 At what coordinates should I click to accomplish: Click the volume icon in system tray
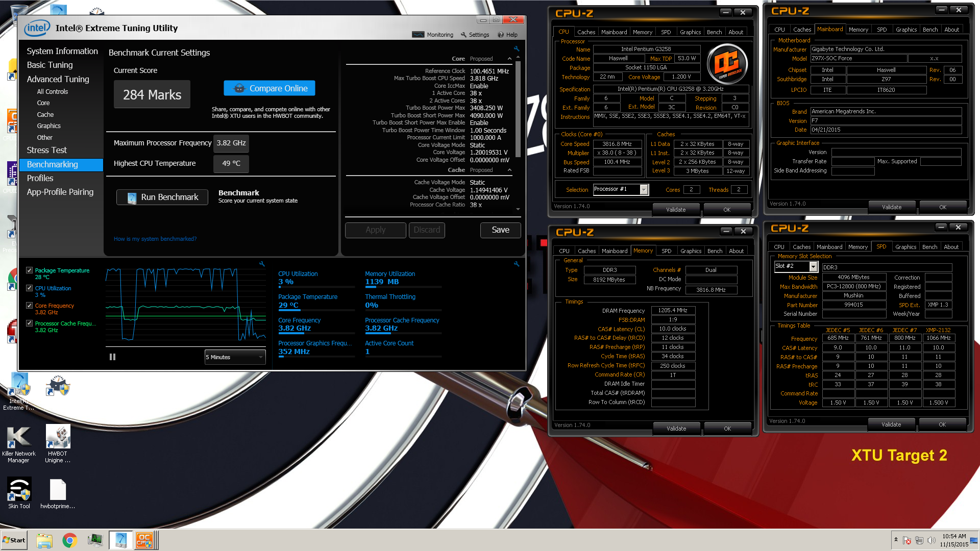pyautogui.click(x=931, y=540)
